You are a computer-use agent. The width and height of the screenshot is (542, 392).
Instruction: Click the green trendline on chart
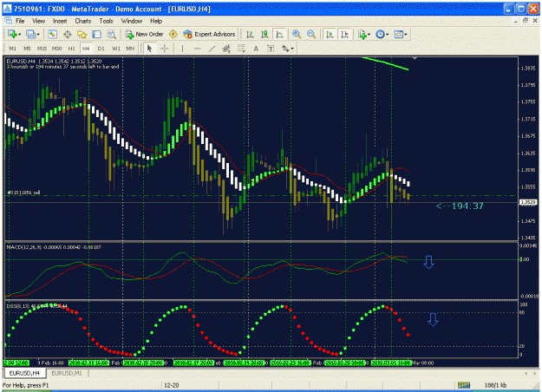[385, 63]
